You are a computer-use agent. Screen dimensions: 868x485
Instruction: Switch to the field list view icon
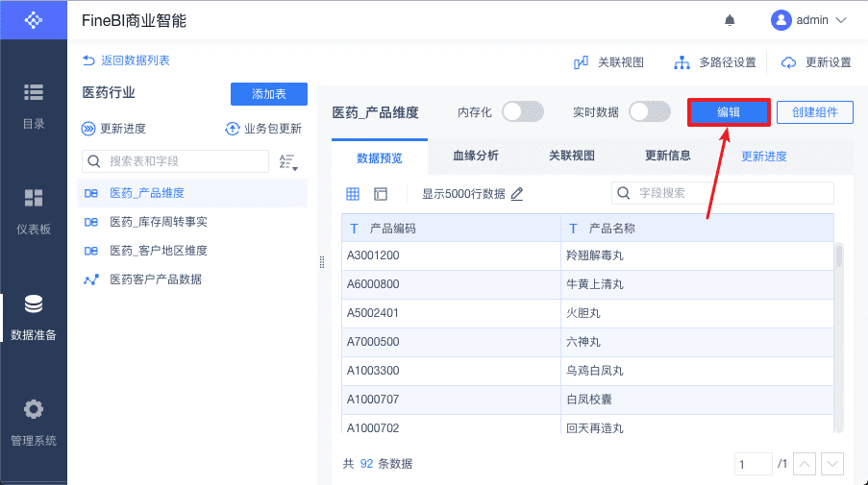[x=381, y=194]
